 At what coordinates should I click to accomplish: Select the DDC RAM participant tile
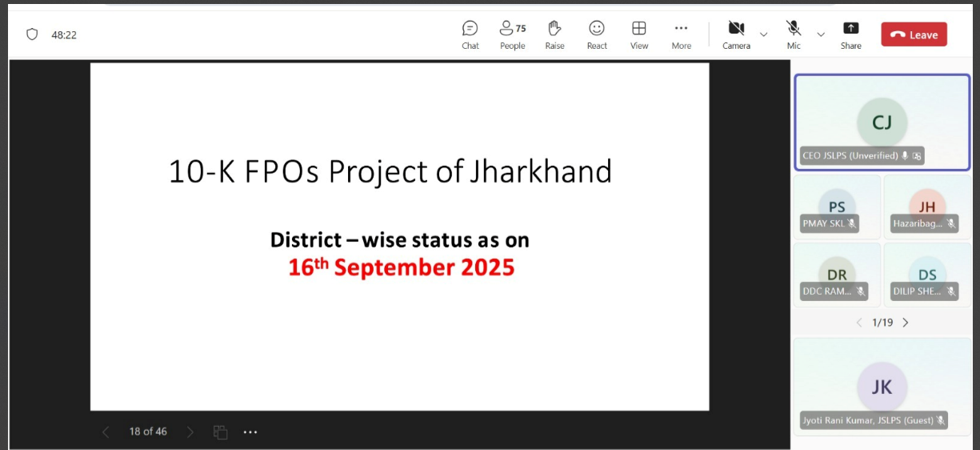[837, 274]
